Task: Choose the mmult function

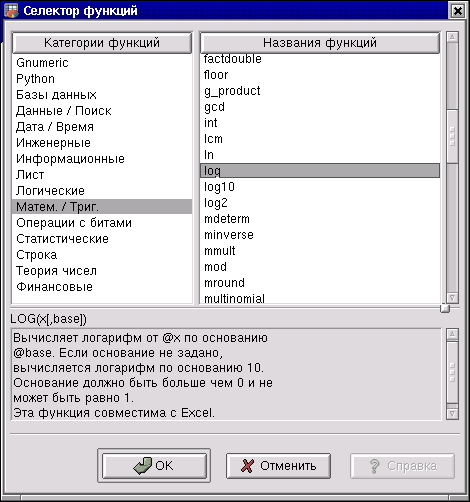Action: (320, 251)
